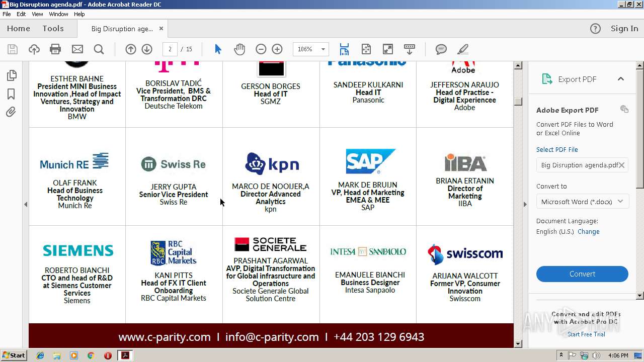
Task: Select the name JERRY GUPTA text
Action: [x=174, y=187]
